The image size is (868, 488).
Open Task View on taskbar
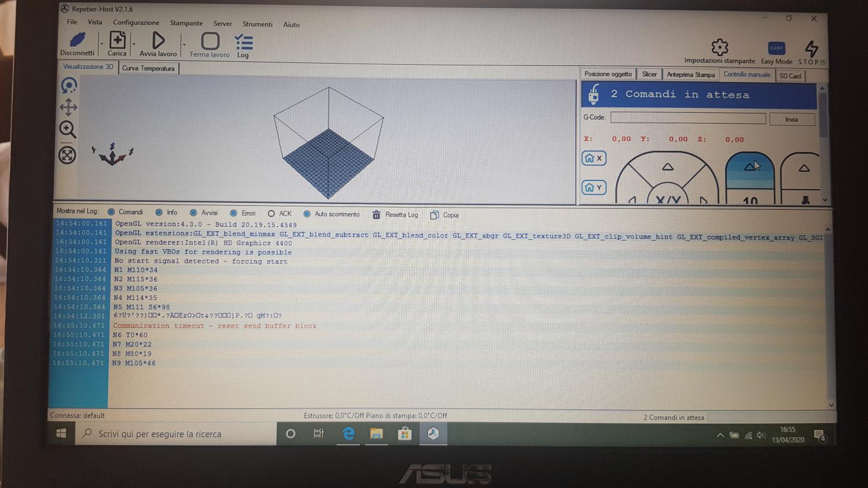click(x=319, y=434)
